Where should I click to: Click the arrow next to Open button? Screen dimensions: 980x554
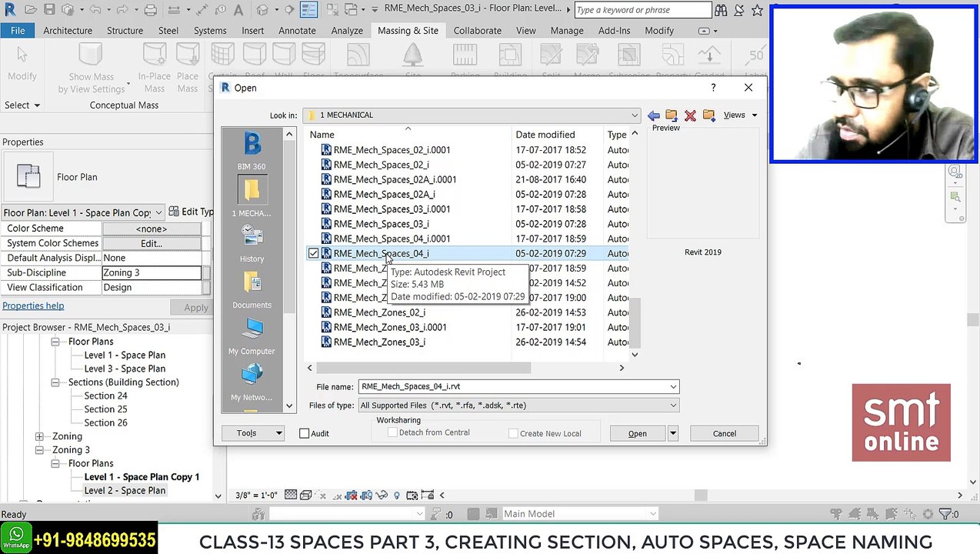[672, 434]
